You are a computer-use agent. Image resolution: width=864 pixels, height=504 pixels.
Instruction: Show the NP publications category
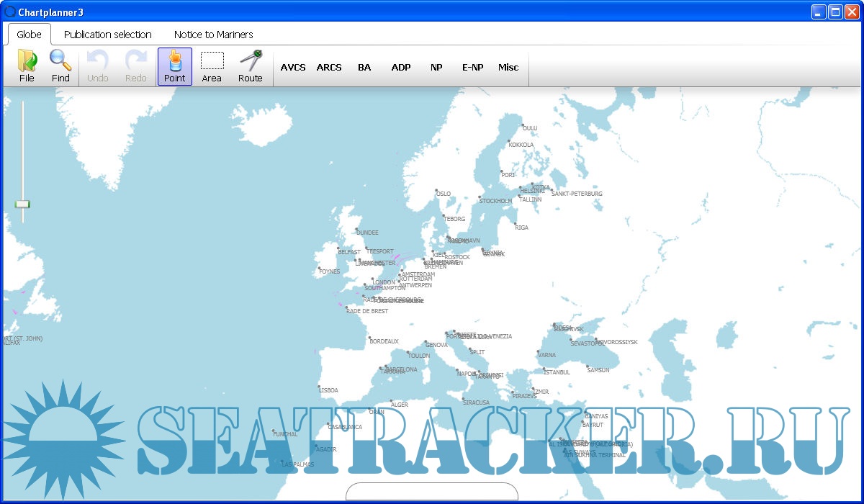[436, 67]
